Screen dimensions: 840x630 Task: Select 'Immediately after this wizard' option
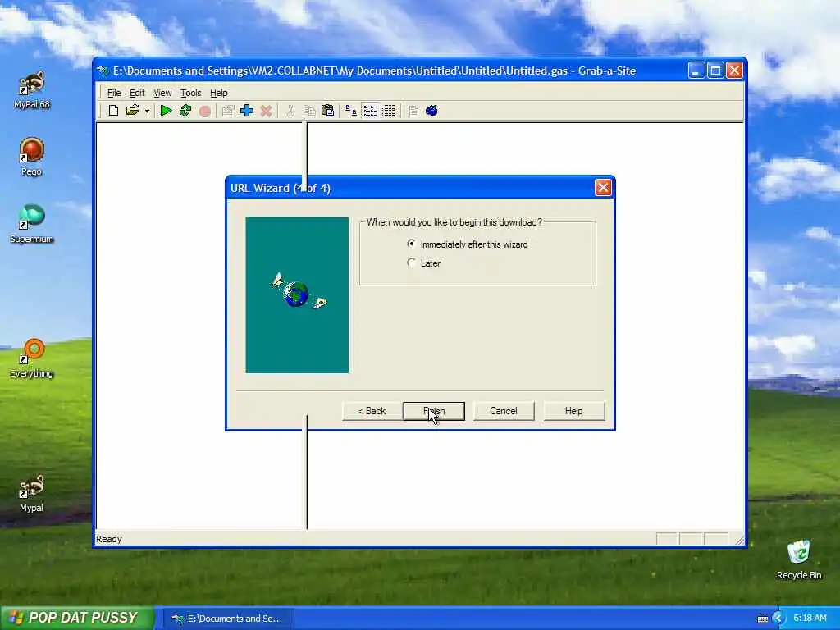tap(468, 244)
